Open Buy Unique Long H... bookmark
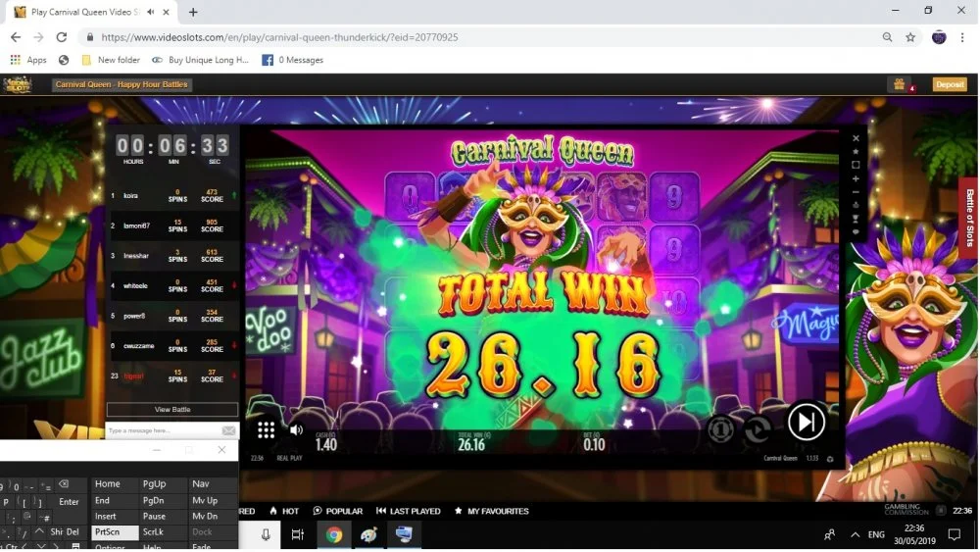The width and height of the screenshot is (980, 552). (200, 60)
